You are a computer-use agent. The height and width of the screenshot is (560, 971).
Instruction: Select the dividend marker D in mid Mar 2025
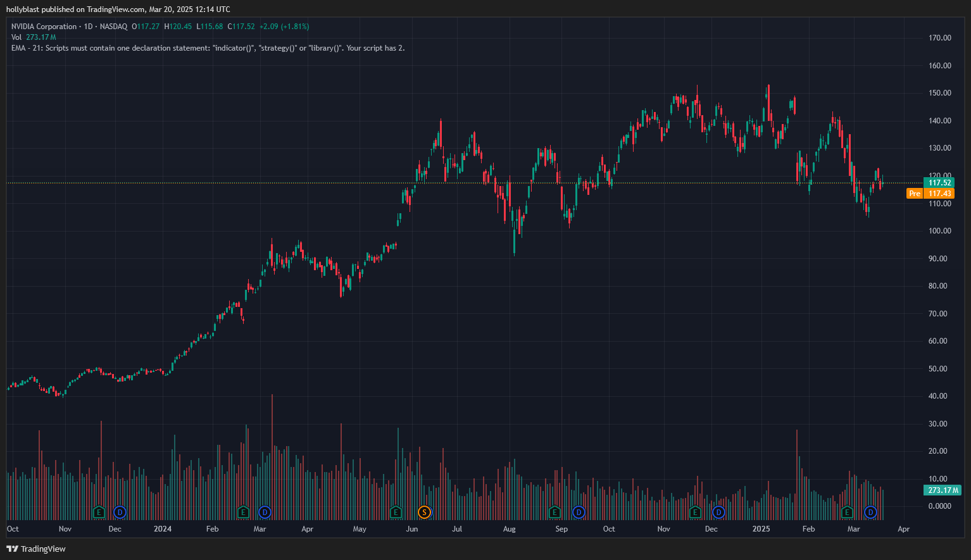(x=870, y=512)
